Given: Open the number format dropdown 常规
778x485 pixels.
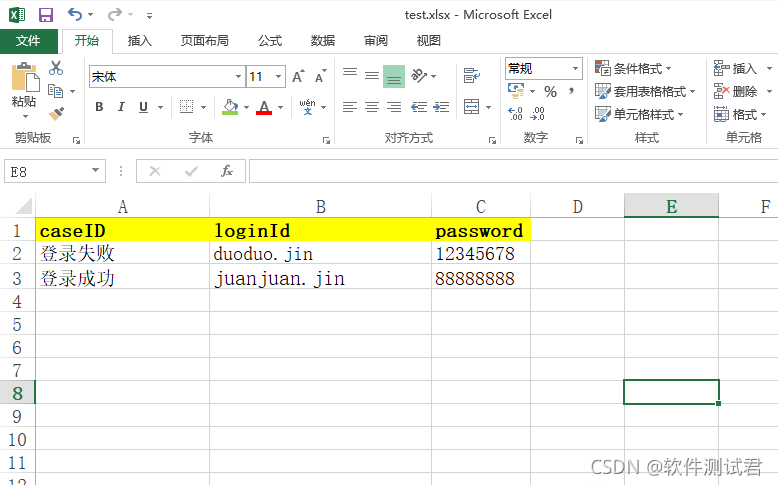Looking at the screenshot, I should pos(575,68).
